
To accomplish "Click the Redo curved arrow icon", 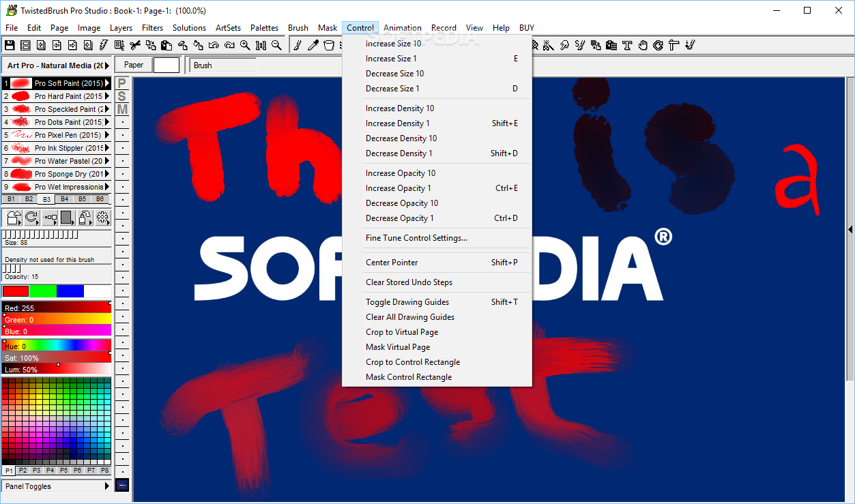I will 229,45.
